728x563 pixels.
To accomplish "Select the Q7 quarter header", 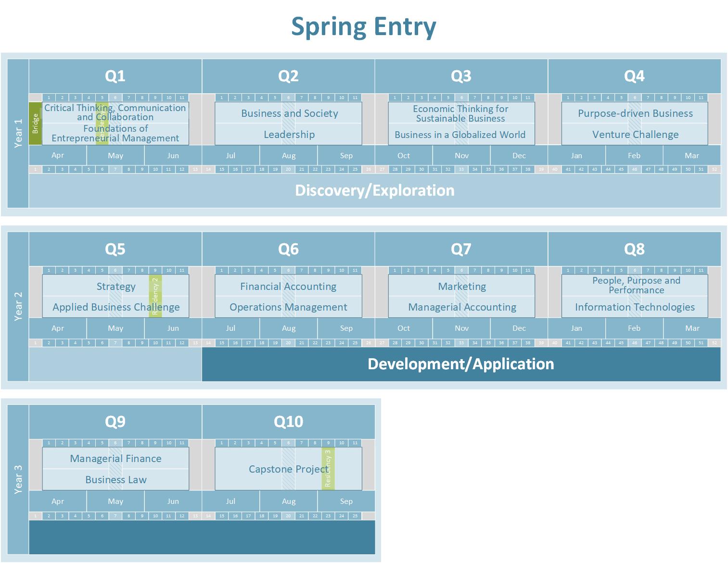I will [461, 249].
